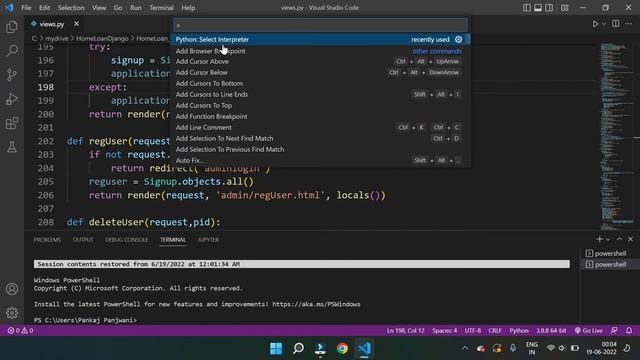Switch to the Debug Console tab
Viewport: 640px width, 360px height.
click(x=127, y=240)
